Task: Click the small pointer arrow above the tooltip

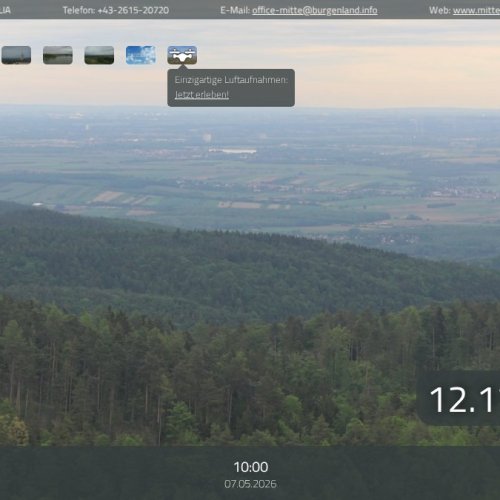Action: coord(183,67)
